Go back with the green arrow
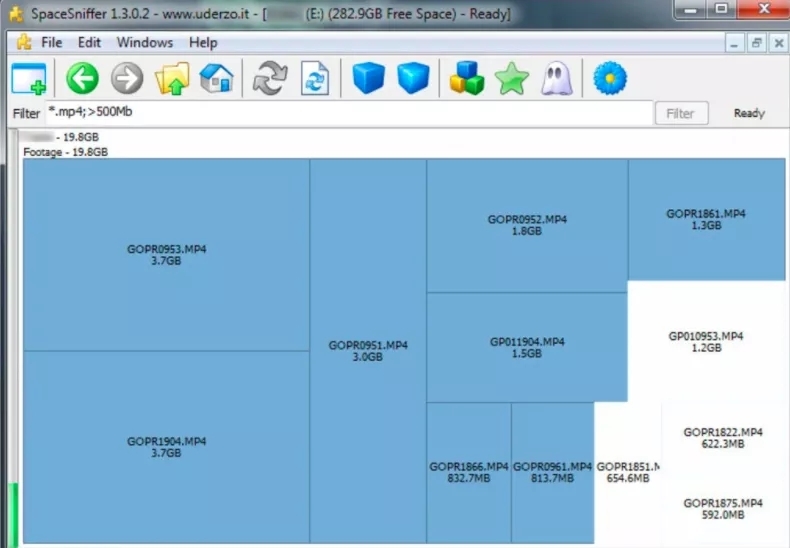This screenshot has height=548, width=790. click(x=83, y=79)
